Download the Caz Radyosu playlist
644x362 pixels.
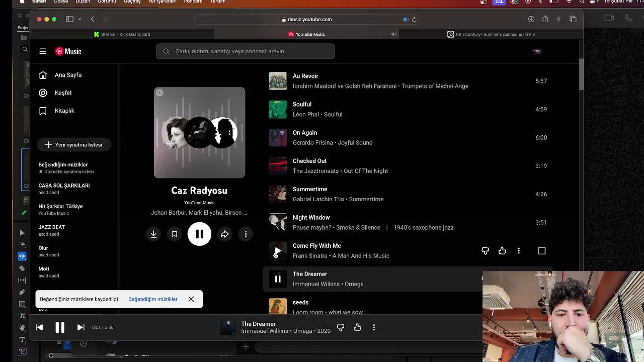(153, 234)
